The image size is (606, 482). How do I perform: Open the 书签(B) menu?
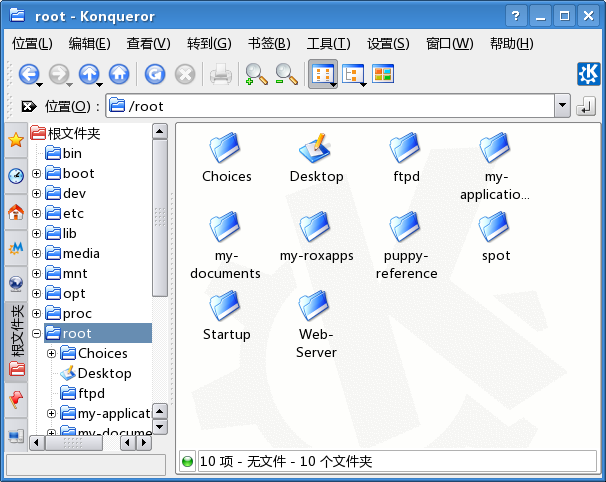point(269,44)
